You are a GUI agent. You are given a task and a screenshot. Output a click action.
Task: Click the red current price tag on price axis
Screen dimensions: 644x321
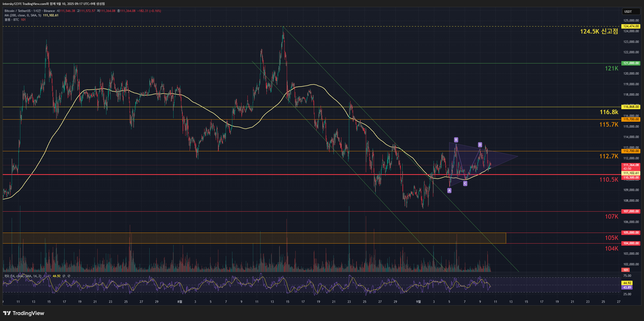[x=631, y=167]
